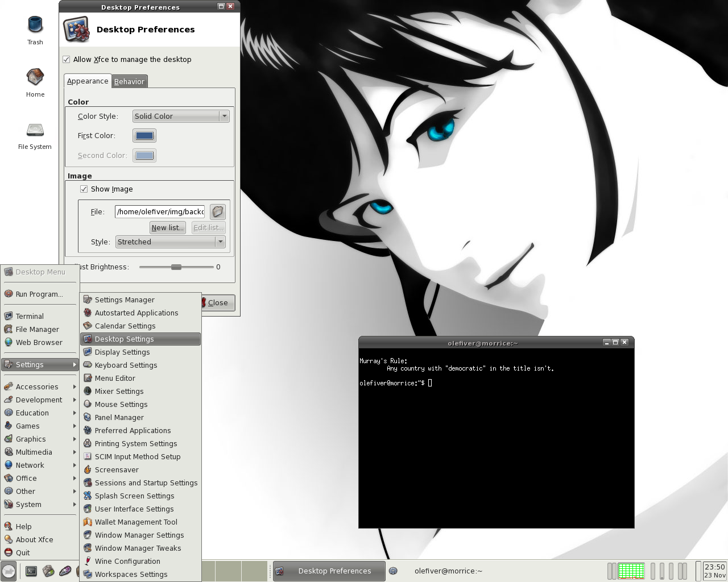The width and height of the screenshot is (728, 582).
Task: Click the Splash Screen Settings icon
Action: pos(88,496)
